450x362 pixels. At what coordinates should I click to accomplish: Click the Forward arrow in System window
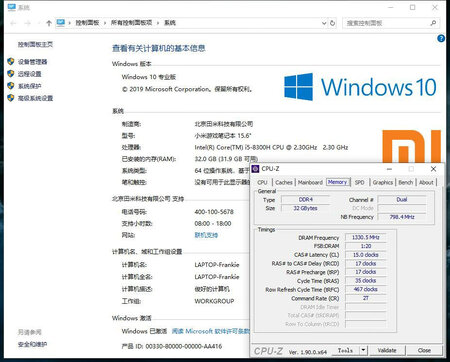click(28, 23)
